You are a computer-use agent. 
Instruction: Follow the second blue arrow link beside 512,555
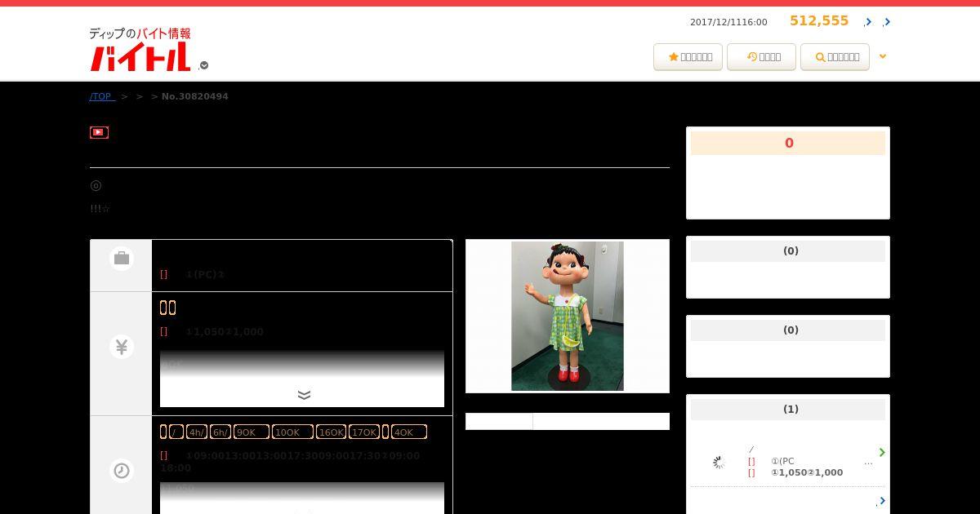click(x=887, y=22)
